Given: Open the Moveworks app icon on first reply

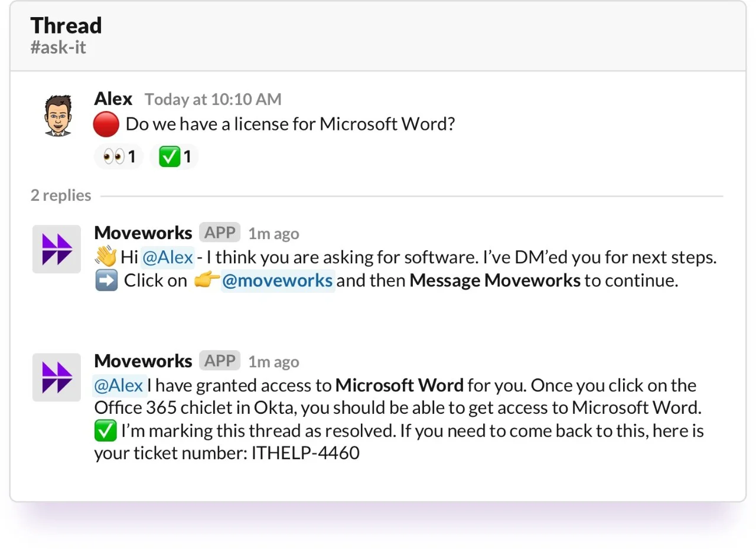Looking at the screenshot, I should point(57,249).
